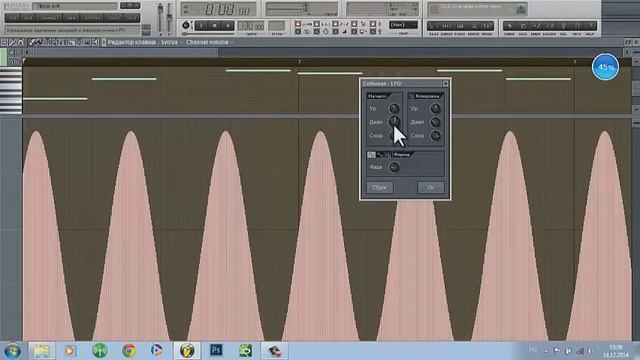Open the Mixer shortcut icon
640x360 pixels.
[x=487, y=27]
